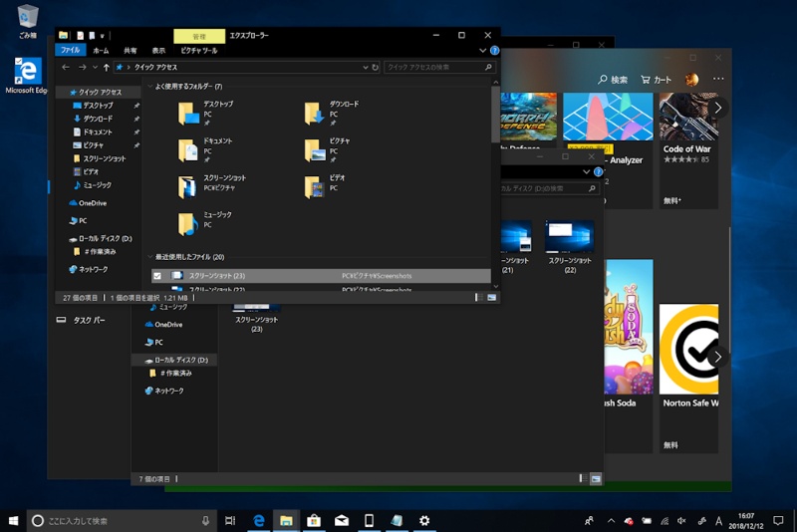
Task: Select OneDrive in front Explorer sidebar
Action: pos(88,203)
